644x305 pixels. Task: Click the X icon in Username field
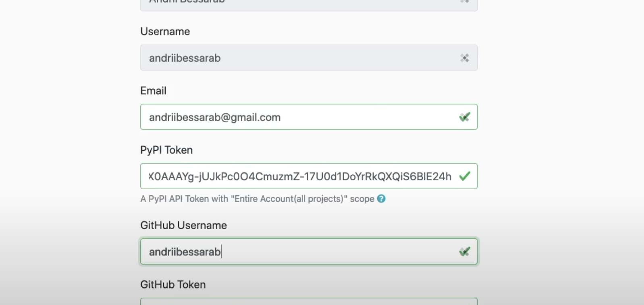coord(465,58)
